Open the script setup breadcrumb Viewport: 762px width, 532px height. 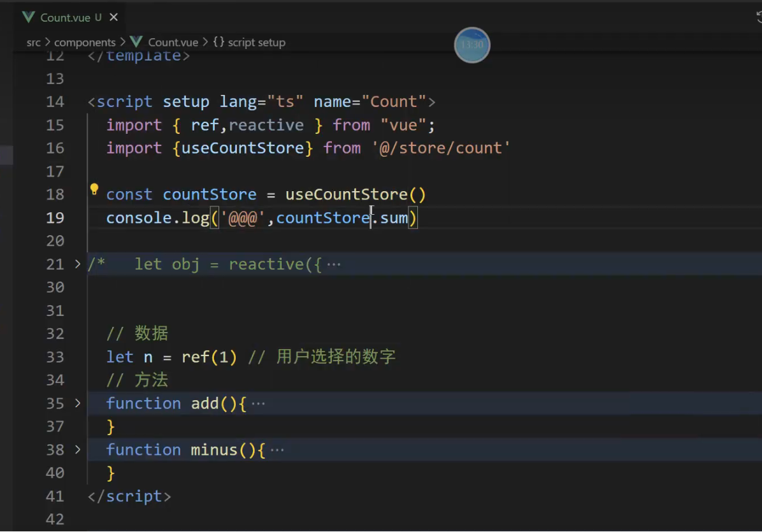[257, 43]
